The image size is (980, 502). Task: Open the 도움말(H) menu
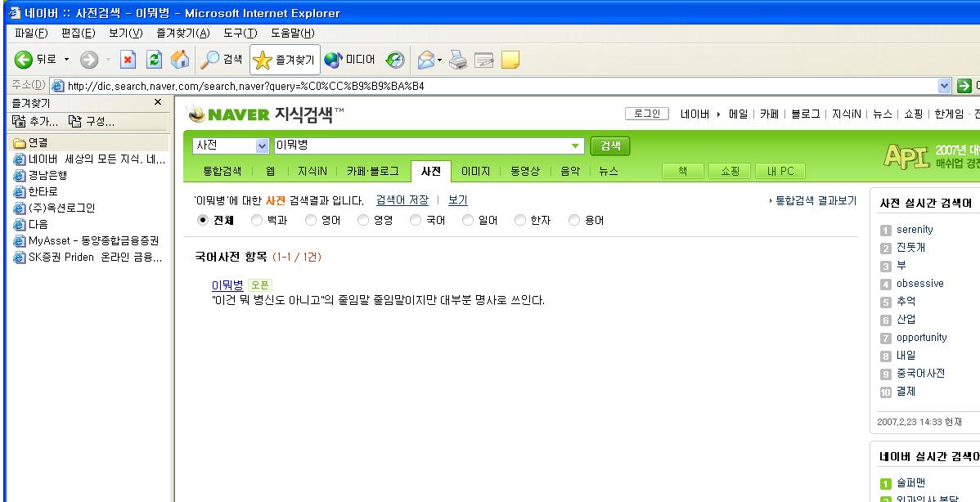[x=293, y=33]
